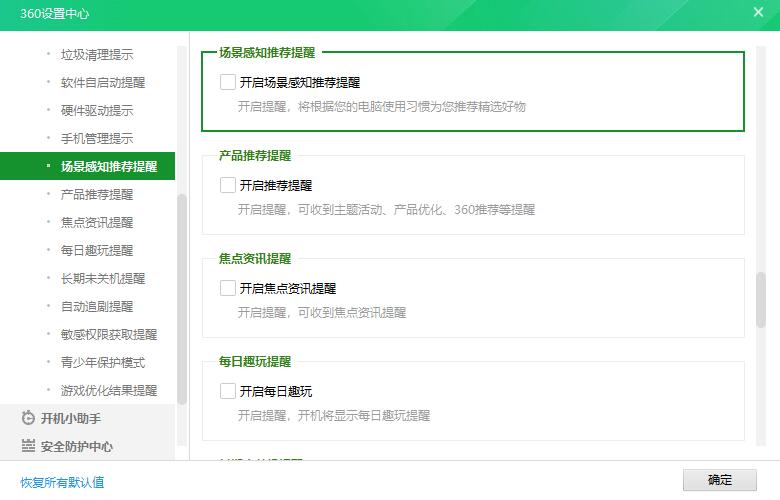Click the 安全防护中心 wall icon
The height and width of the screenshot is (500, 780).
pos(28,446)
